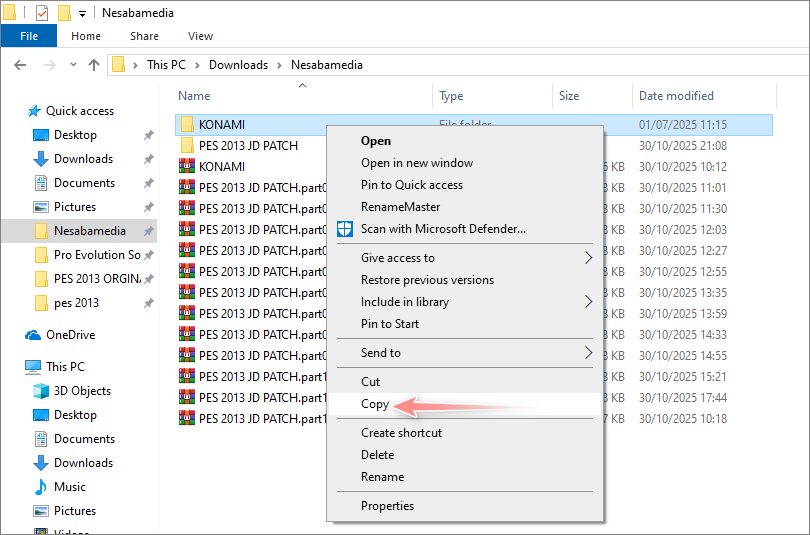This screenshot has width=810, height=535.
Task: Click Downloads in address bar
Action: pos(238,65)
